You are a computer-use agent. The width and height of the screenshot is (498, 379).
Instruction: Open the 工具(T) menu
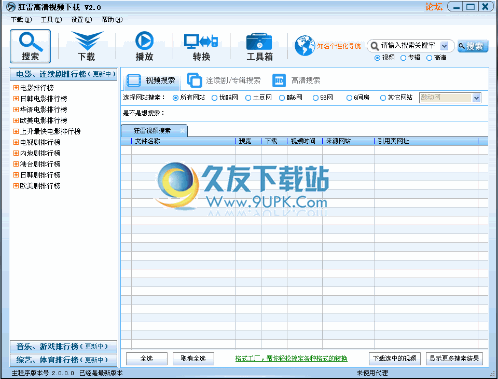pos(51,20)
